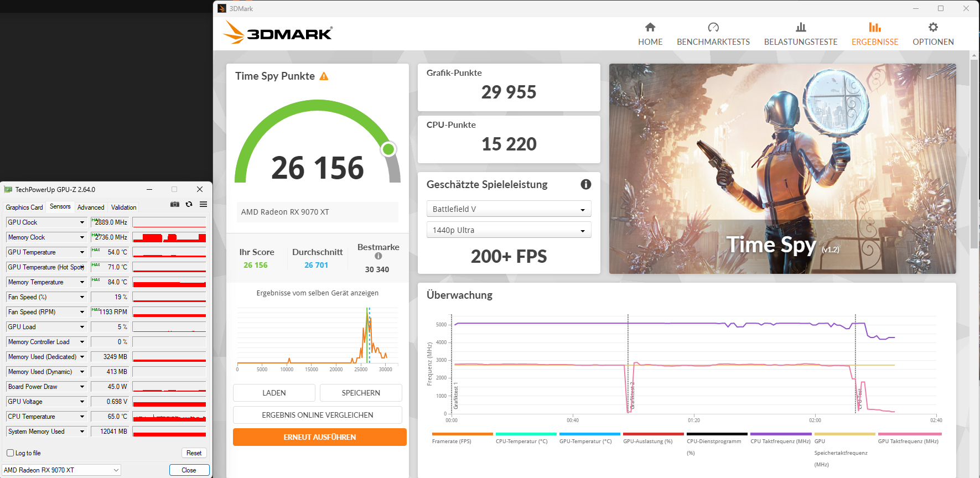Click the Time Spy benchmark thumbnail image

pos(782,169)
